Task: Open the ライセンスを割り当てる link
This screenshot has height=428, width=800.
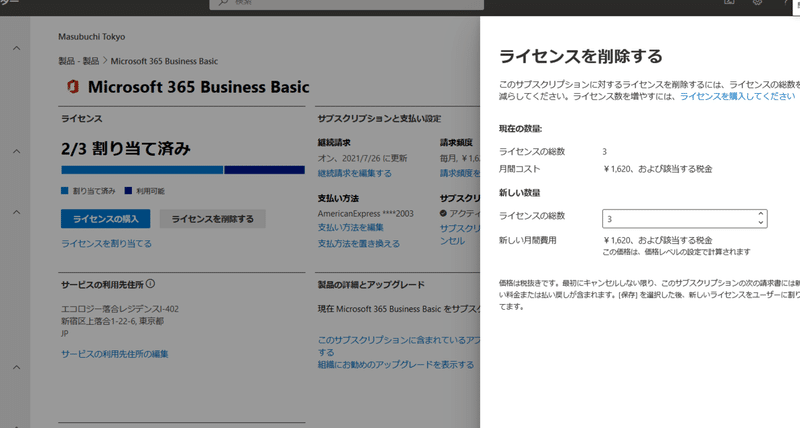Action: (x=107, y=244)
